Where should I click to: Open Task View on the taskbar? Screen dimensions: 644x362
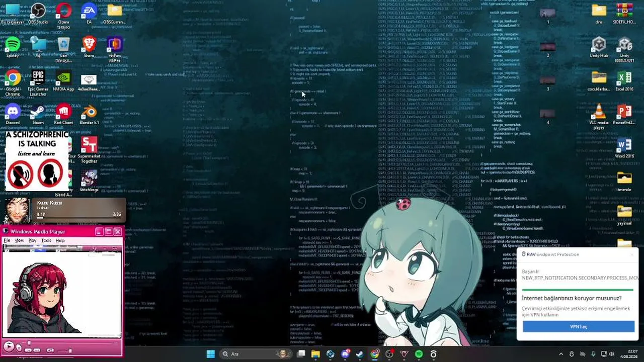(301, 354)
